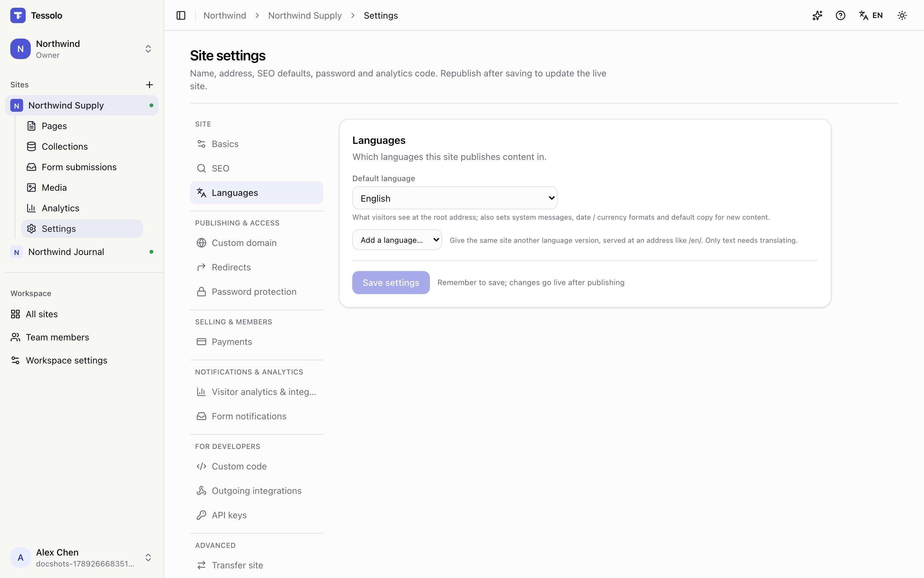
Task: Open API keys settings
Action: (x=257, y=515)
